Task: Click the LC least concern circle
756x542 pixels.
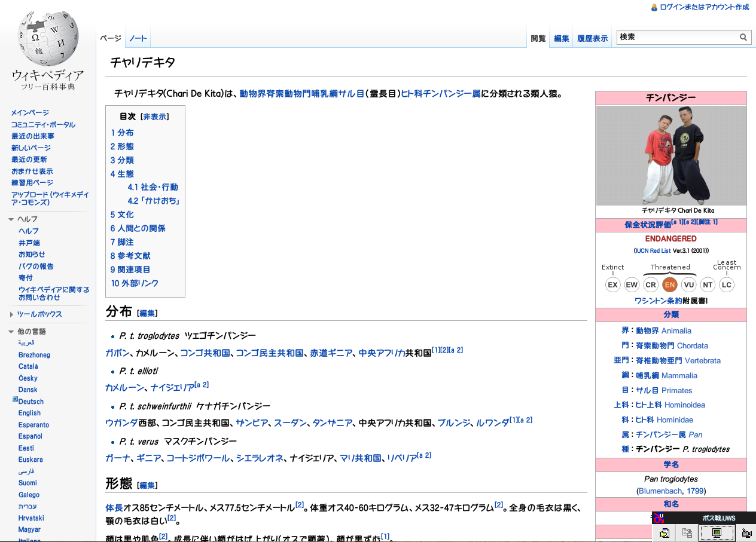Action: pos(727,285)
